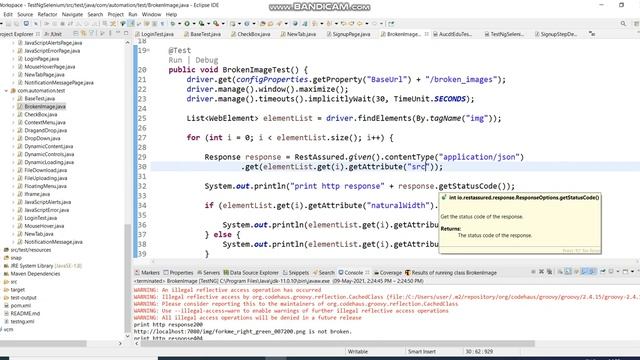Minimize the Project Explorer panel
Screen dimensions: 640x360
coord(118,33)
